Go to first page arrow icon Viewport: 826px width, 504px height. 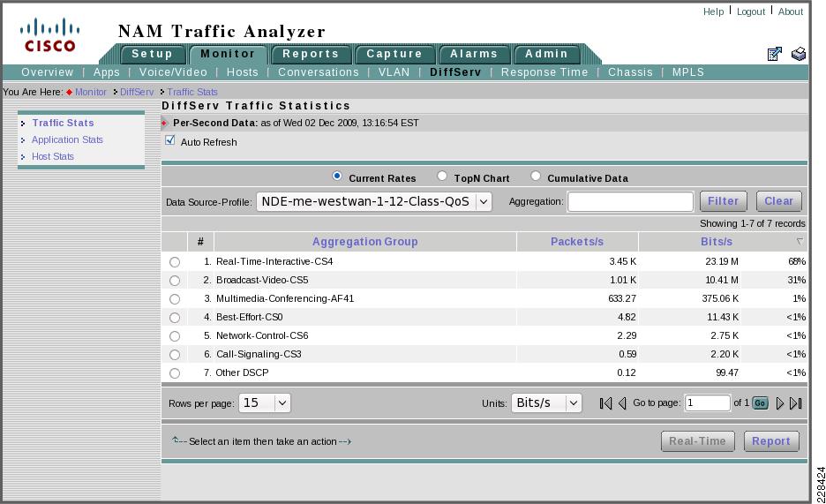tap(605, 403)
